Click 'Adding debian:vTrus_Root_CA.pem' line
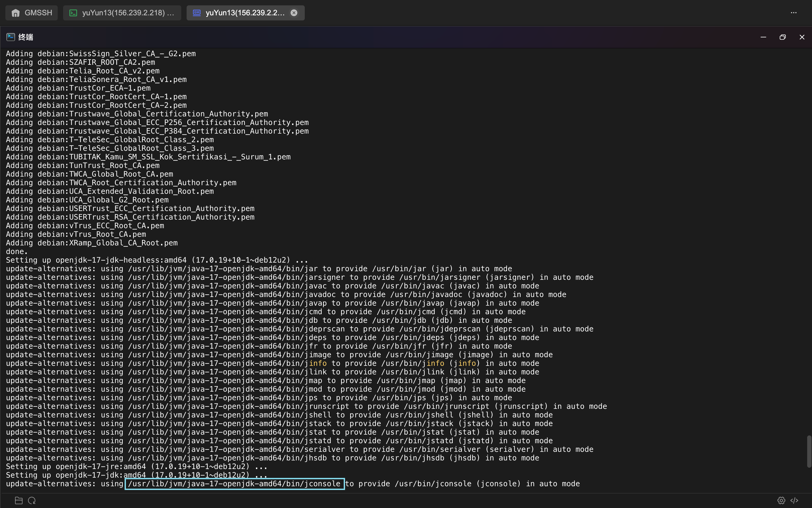 (x=76, y=234)
